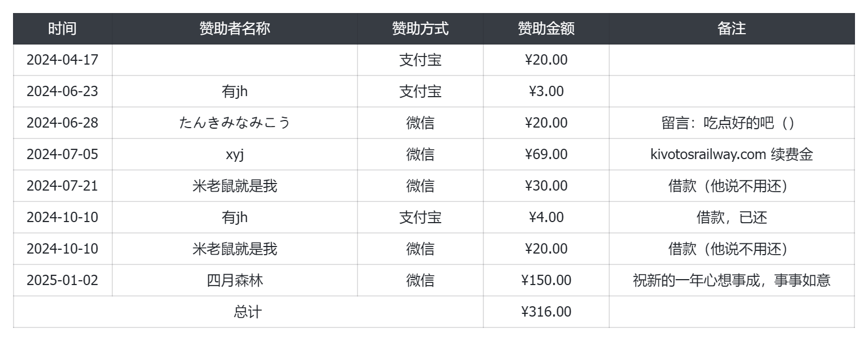
Task: Click the 时间 column header
Action: [62, 28]
